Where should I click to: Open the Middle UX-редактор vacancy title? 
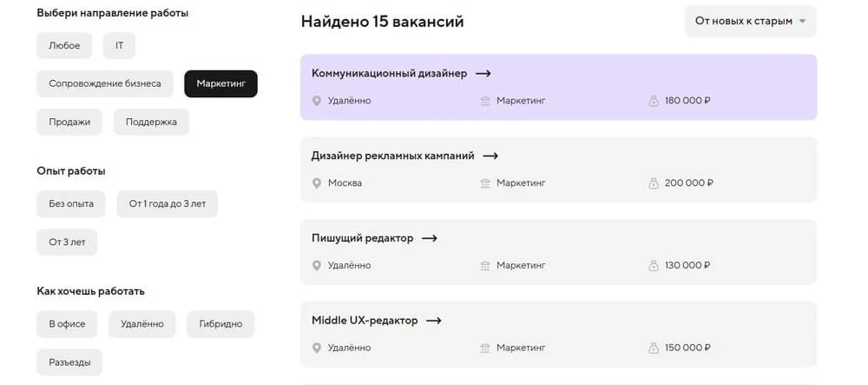tap(365, 321)
